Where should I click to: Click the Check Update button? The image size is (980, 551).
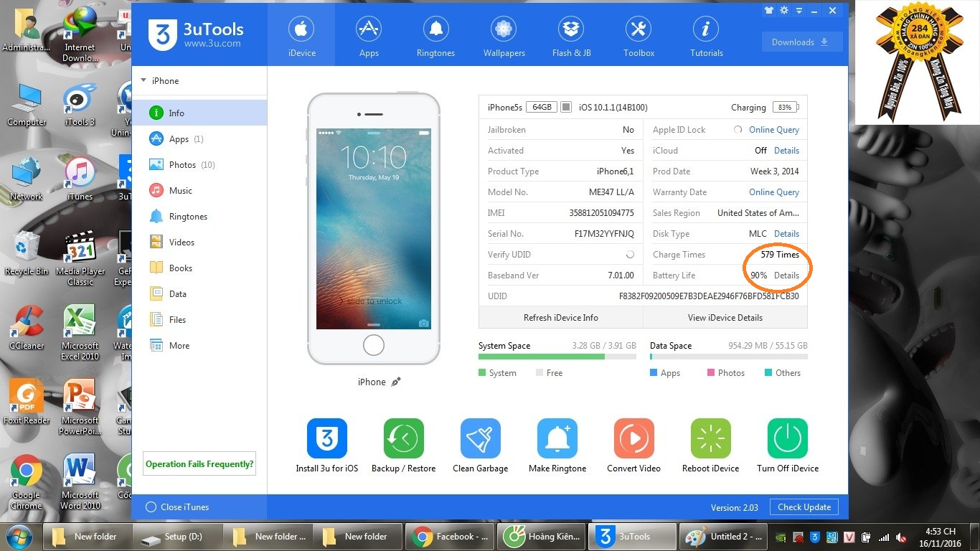coord(804,507)
